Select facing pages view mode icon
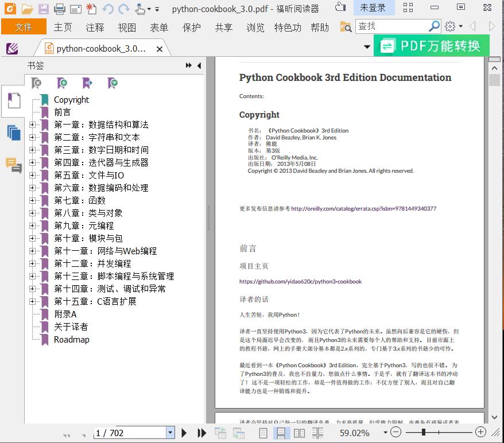The width and height of the screenshot is (504, 443). click(299, 433)
